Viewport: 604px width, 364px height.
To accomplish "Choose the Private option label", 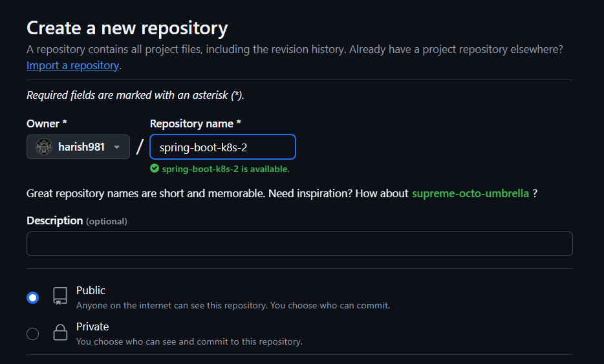I will [92, 327].
